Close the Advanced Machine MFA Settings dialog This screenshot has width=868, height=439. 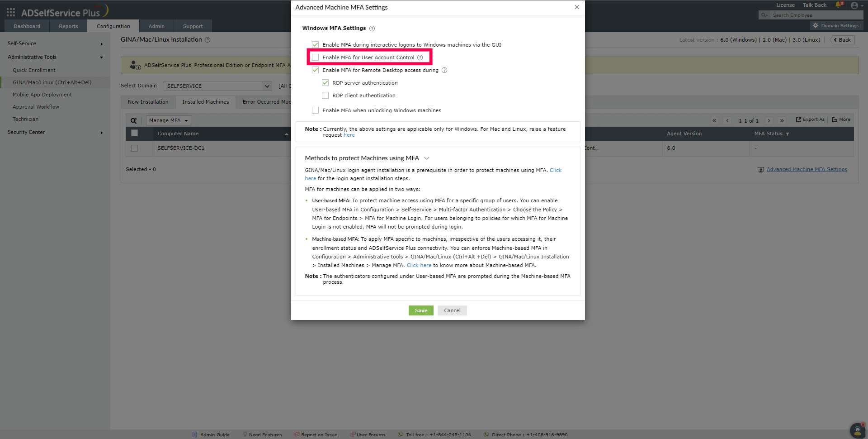tap(577, 7)
